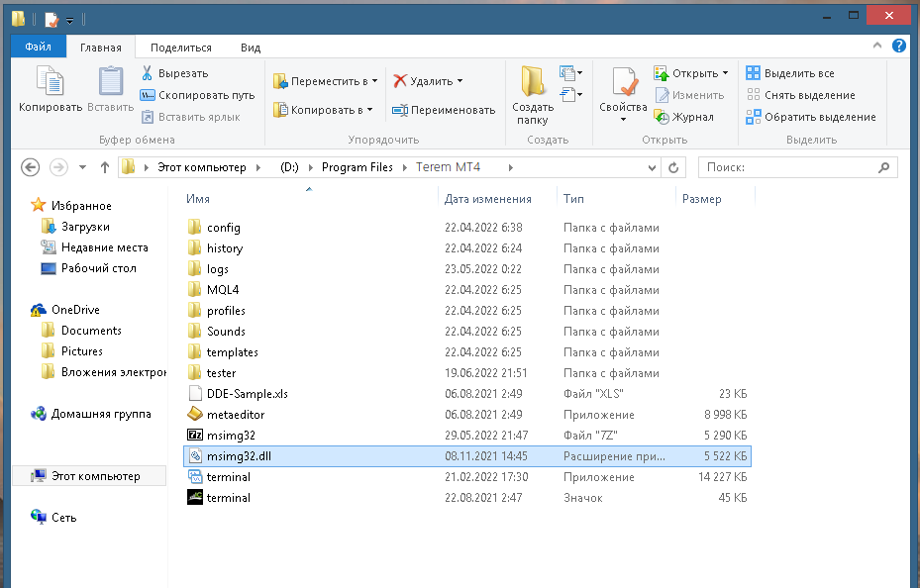The width and height of the screenshot is (920, 588).
Task: Switch to the View (Вид) tab
Action: pyautogui.click(x=251, y=48)
